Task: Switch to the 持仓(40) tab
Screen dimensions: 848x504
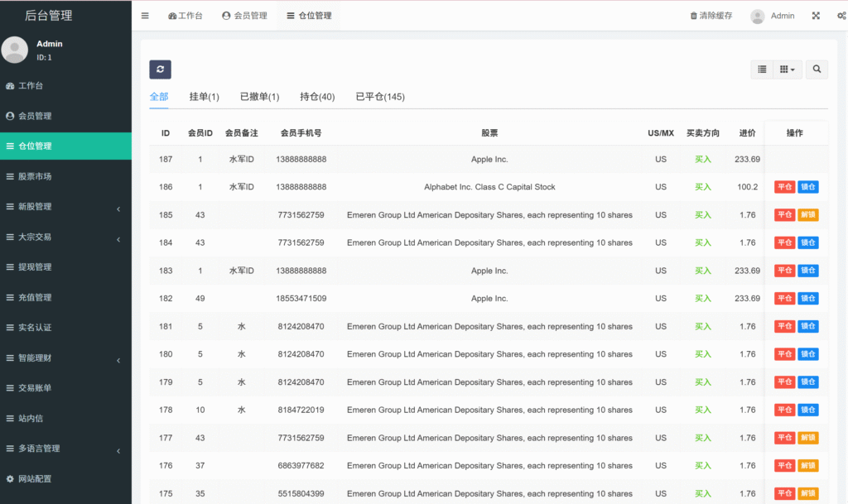Action: click(x=317, y=97)
